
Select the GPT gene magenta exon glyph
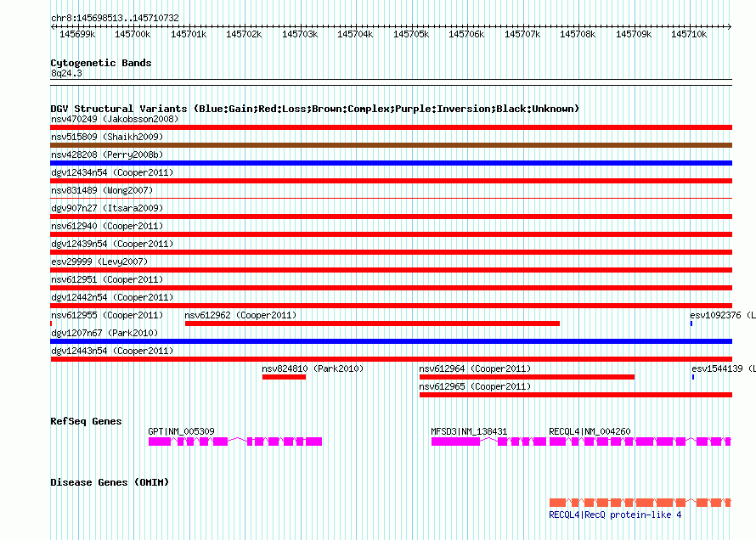coord(234,442)
